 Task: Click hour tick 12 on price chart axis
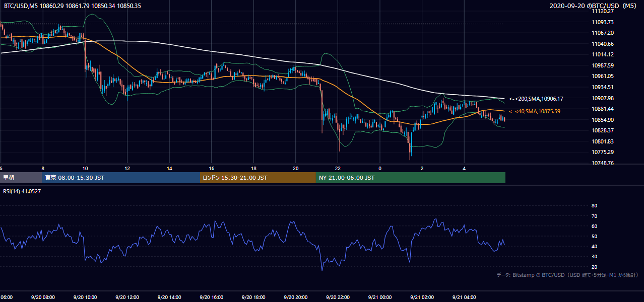pos(127,169)
